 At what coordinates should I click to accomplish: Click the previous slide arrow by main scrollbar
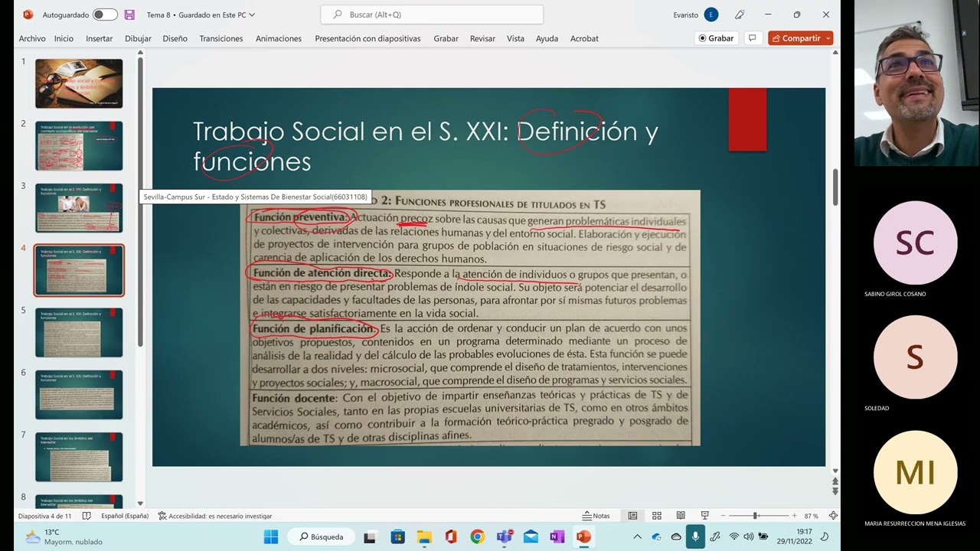tap(835, 481)
